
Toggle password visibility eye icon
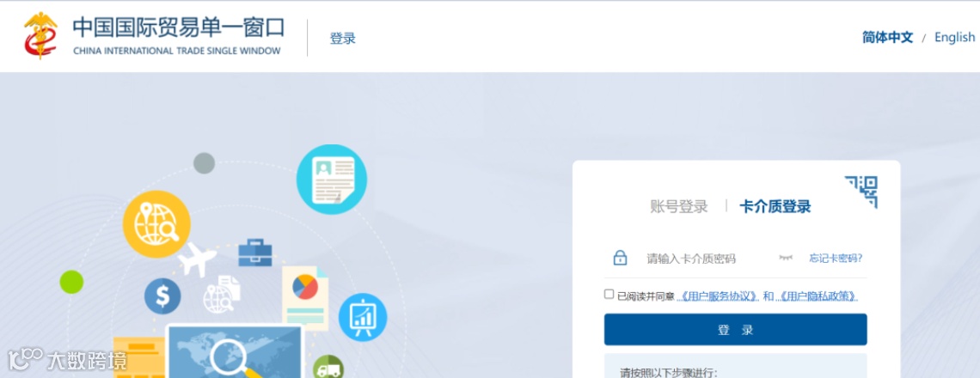tap(786, 258)
